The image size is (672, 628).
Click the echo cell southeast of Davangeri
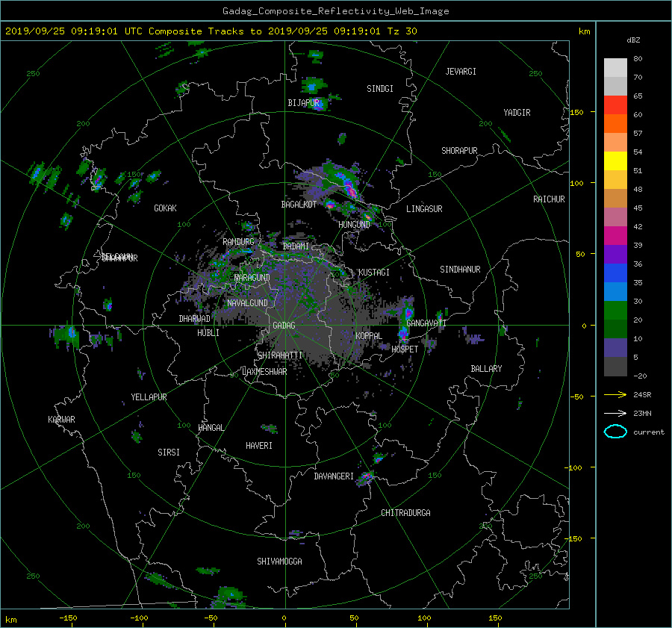click(x=366, y=477)
